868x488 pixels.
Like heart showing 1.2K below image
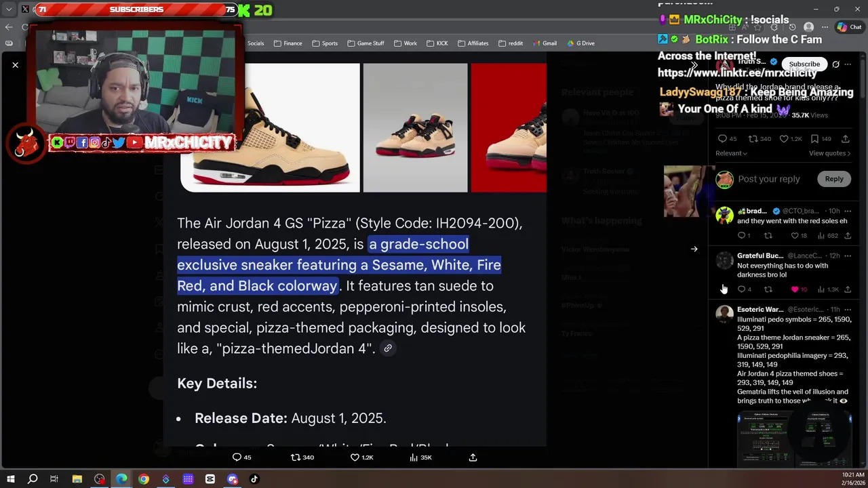(355, 457)
